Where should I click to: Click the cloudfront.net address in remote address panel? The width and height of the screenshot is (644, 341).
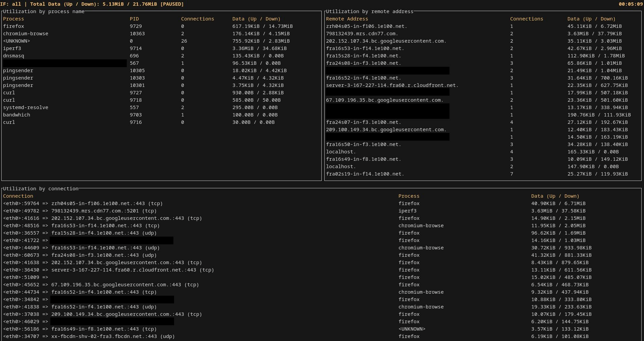pos(392,85)
